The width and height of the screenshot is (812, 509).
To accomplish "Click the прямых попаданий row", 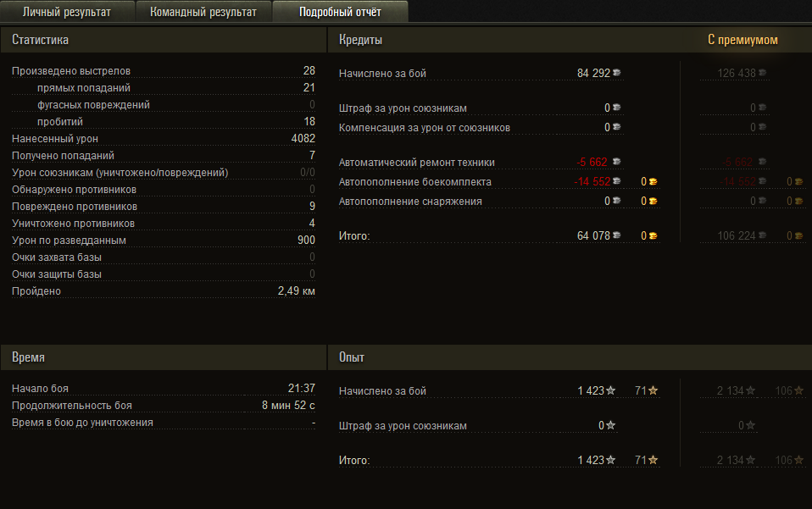I will coord(164,88).
